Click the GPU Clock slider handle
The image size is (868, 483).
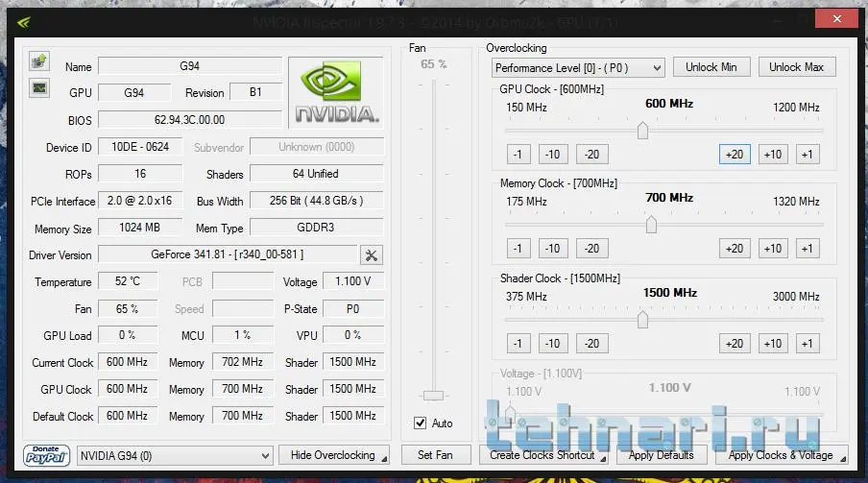(642, 131)
